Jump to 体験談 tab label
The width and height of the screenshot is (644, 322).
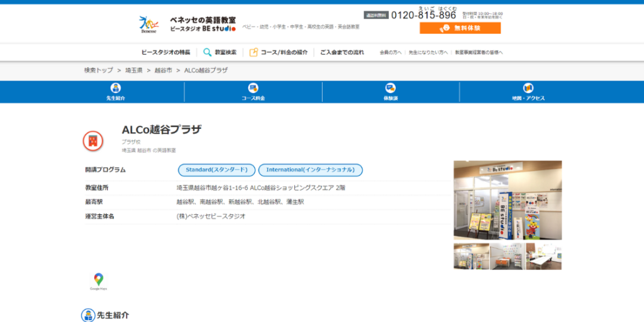coord(391,99)
